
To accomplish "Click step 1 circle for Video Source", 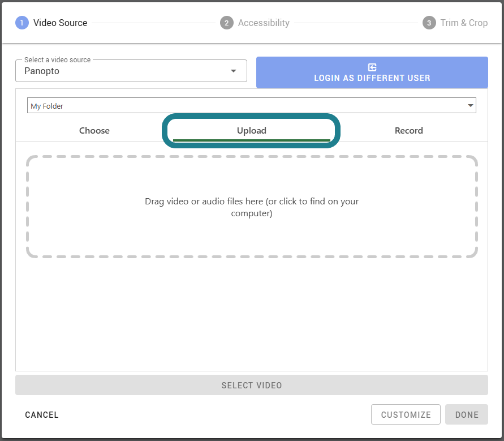I will point(22,23).
